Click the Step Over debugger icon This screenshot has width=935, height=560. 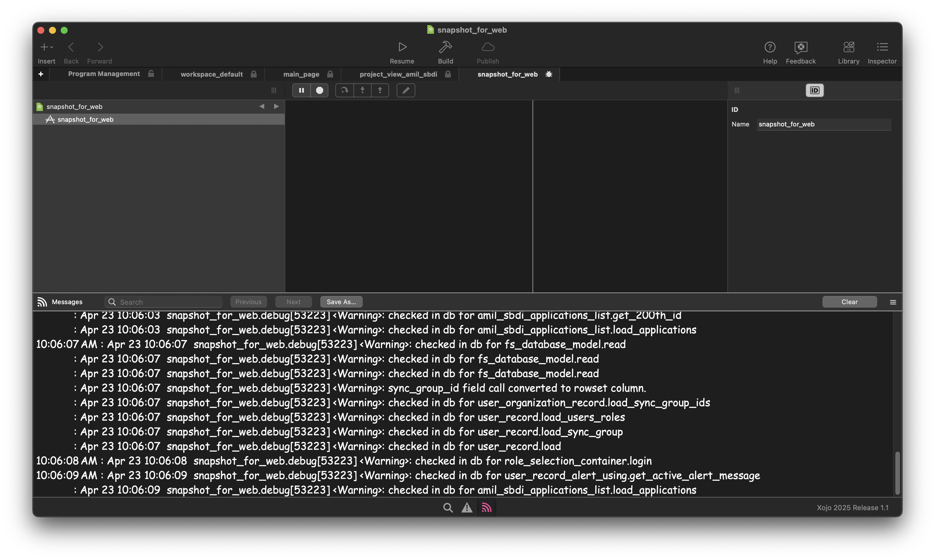(344, 90)
